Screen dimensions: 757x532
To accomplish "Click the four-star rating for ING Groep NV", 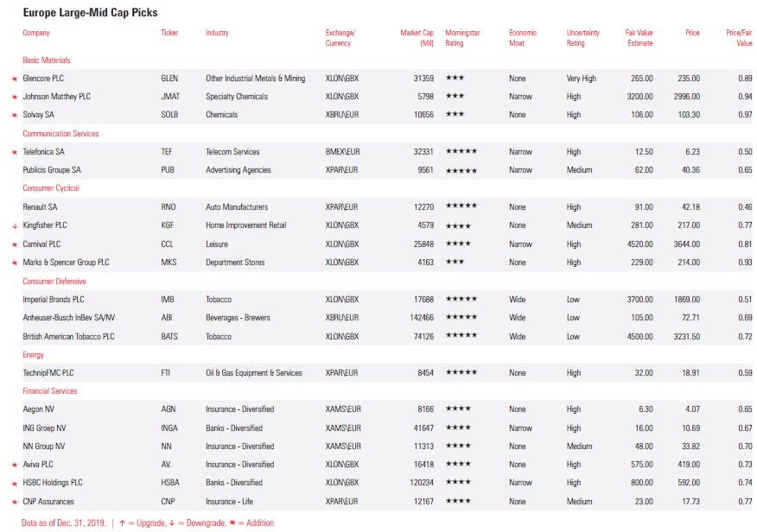I will (458, 428).
